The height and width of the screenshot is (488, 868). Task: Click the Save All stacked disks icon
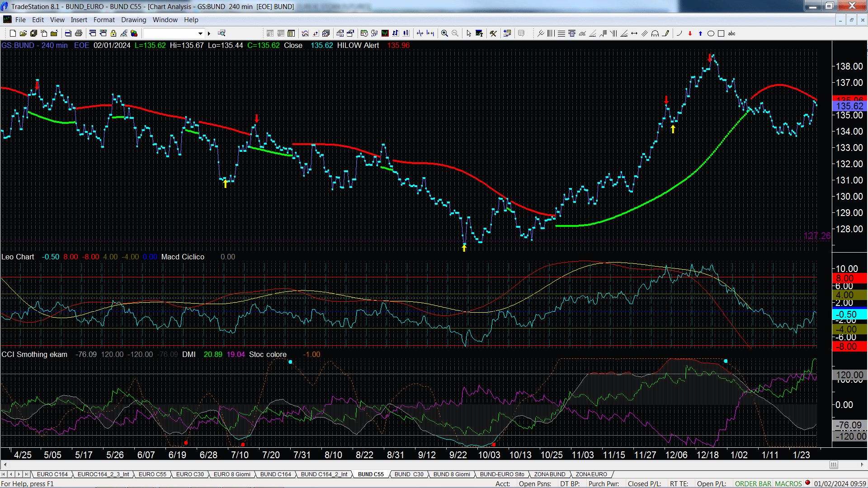click(33, 33)
